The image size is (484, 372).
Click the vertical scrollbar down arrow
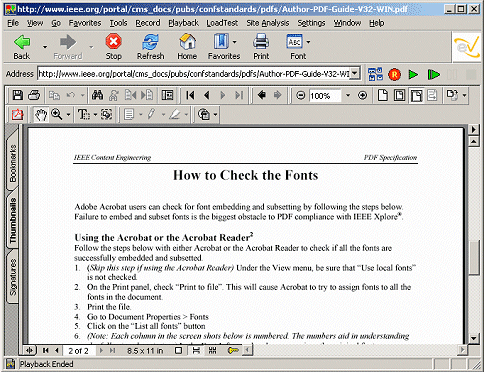(x=473, y=338)
